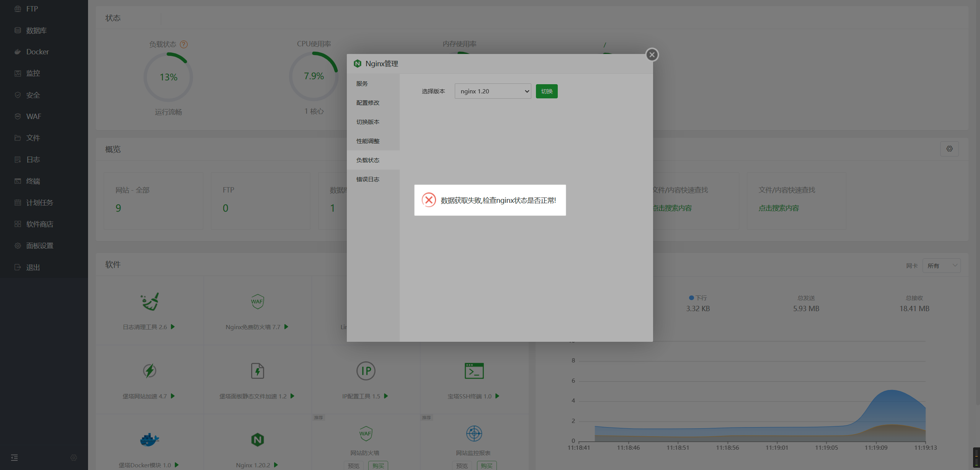Click the 退出 logout sidebar icon
This screenshot has width=980, height=470.
(18, 267)
